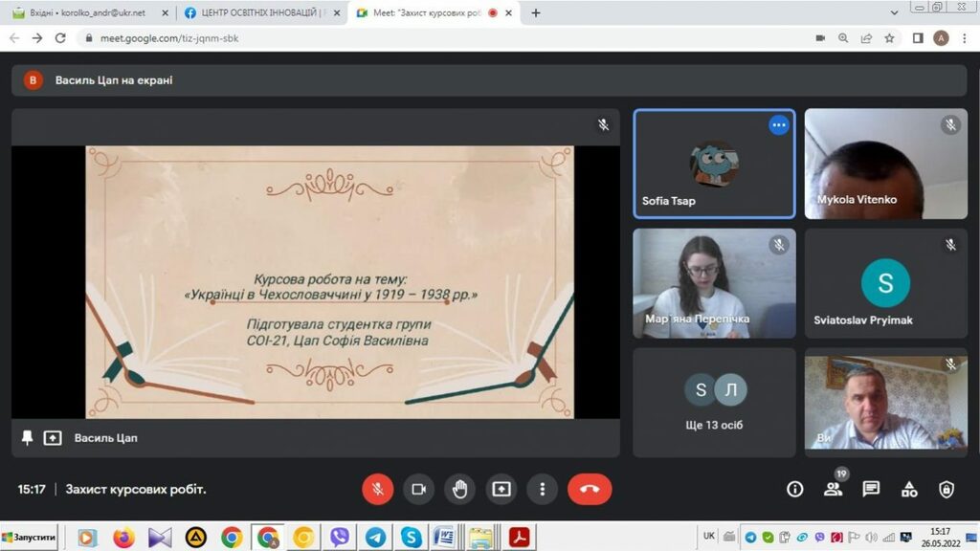Open Telegram from the Windows taskbar
The height and width of the screenshot is (551, 980).
375,538
